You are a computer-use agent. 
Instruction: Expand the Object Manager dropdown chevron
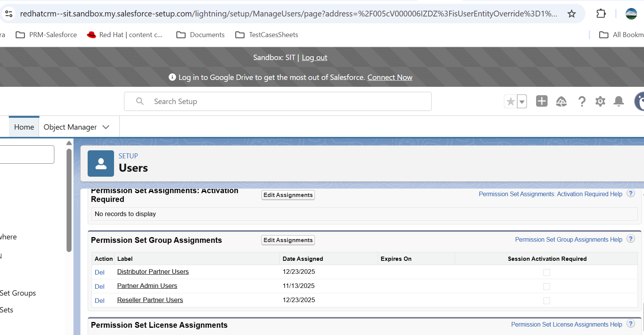[106, 127]
